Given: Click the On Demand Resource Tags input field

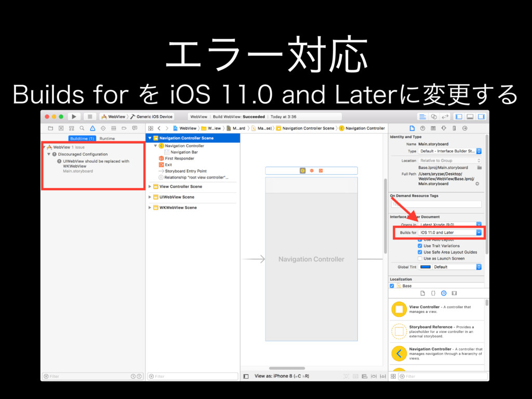Looking at the screenshot, I should (436, 204).
